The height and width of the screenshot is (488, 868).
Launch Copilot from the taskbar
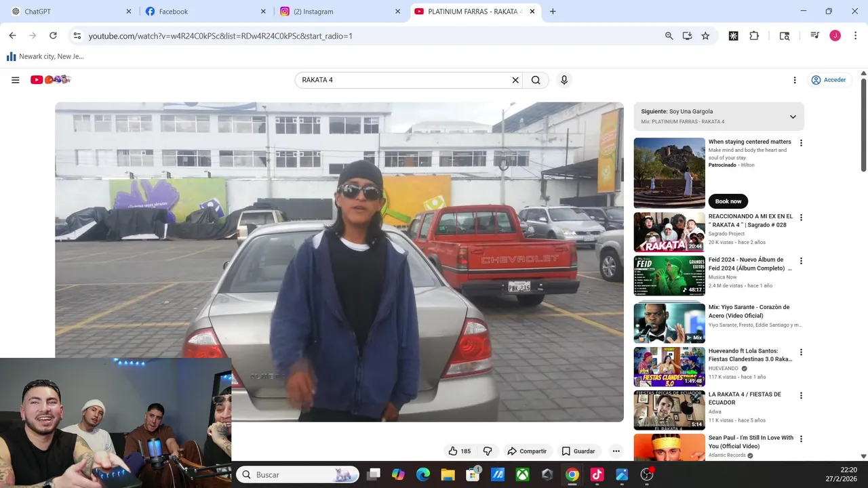pyautogui.click(x=398, y=474)
